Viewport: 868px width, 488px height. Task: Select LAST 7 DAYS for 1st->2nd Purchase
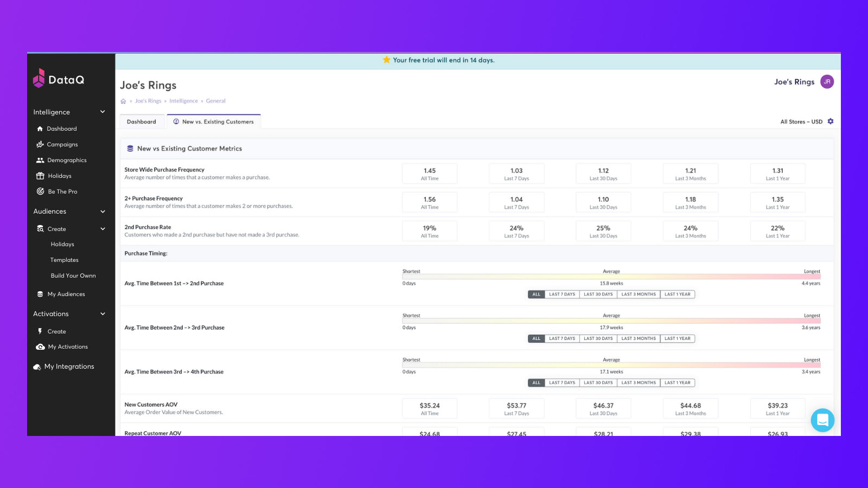(x=561, y=294)
